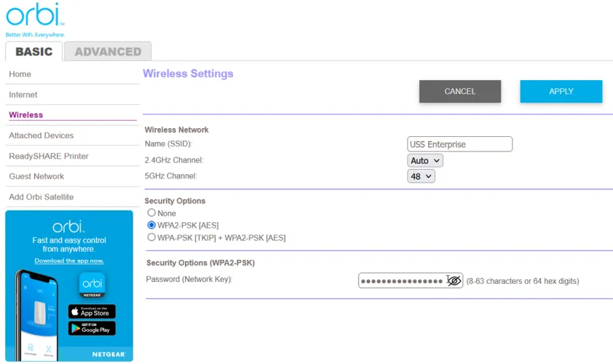Screen dimensions: 613x364
Task: Click the NETGEAR logo in the banner
Action: (x=108, y=355)
